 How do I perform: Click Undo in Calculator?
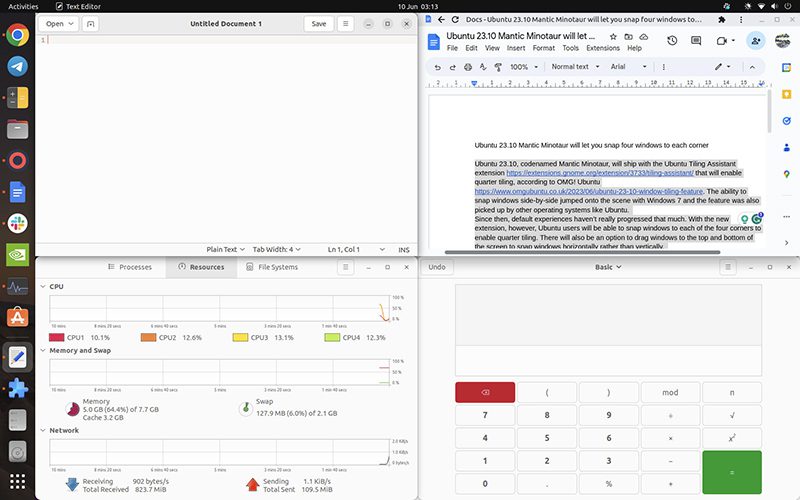tap(437, 267)
